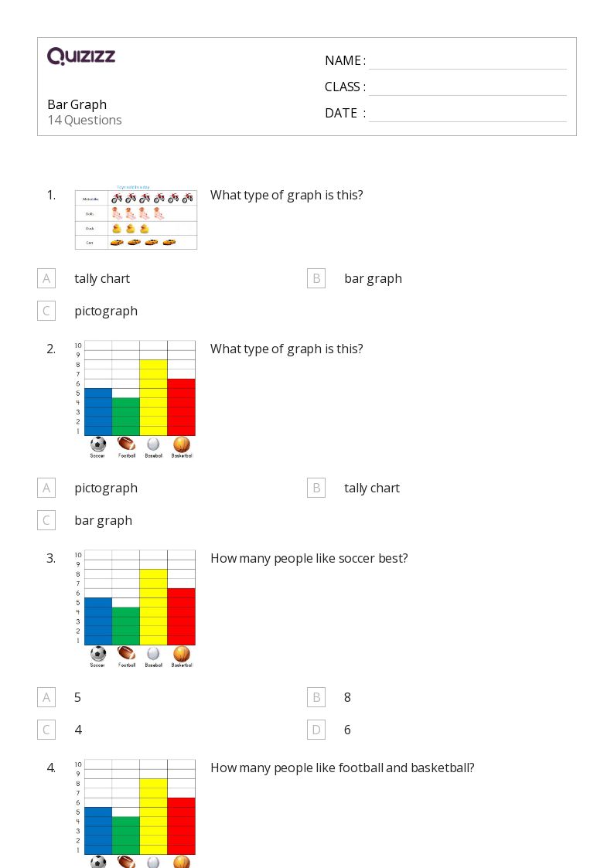Click the football icon in question 2 graph
Viewport: 614px width, 868px height.
126,444
